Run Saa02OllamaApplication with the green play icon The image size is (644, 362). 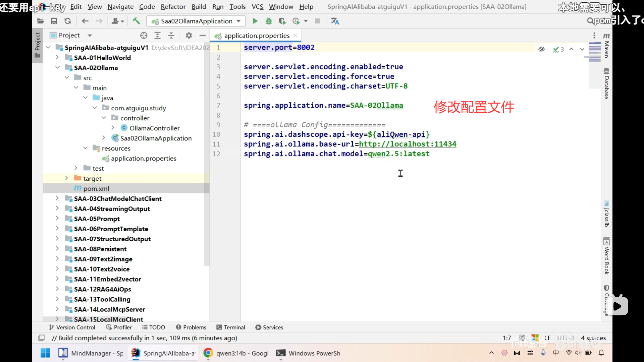[x=255, y=21]
